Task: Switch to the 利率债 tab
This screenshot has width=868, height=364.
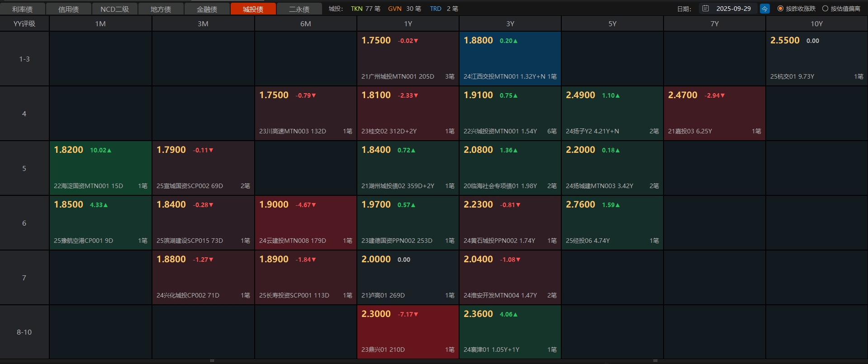Action: tap(23, 9)
